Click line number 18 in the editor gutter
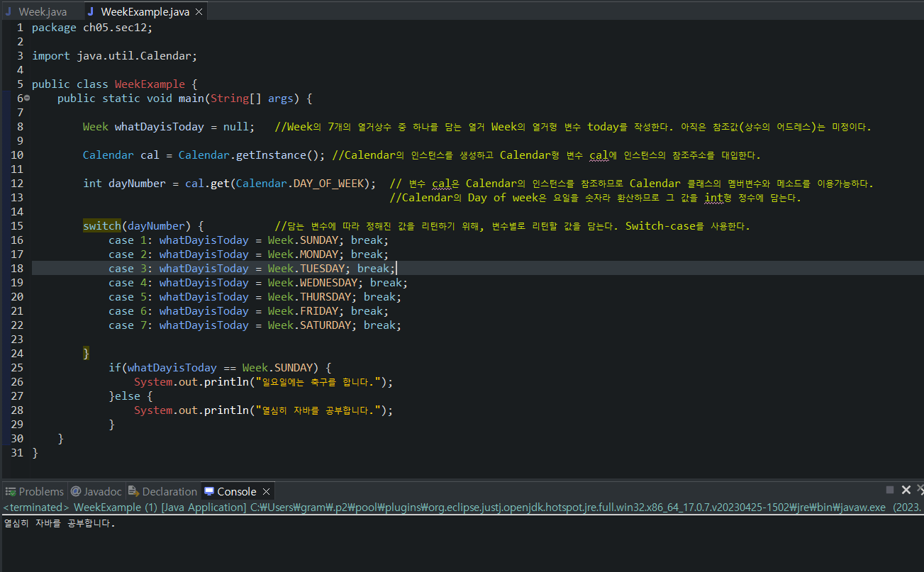This screenshot has height=572, width=924. point(17,269)
